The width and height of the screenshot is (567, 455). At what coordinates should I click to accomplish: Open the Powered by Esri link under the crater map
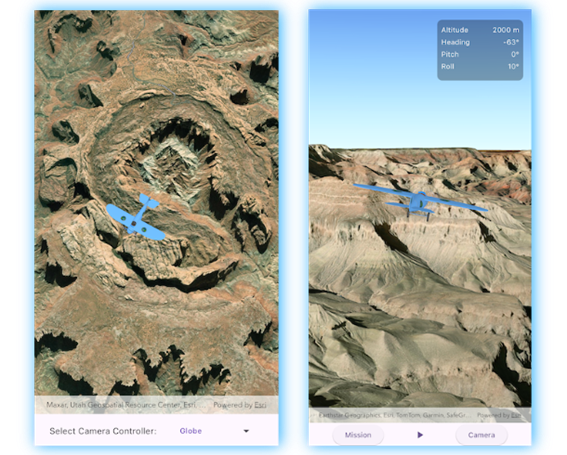click(x=240, y=405)
